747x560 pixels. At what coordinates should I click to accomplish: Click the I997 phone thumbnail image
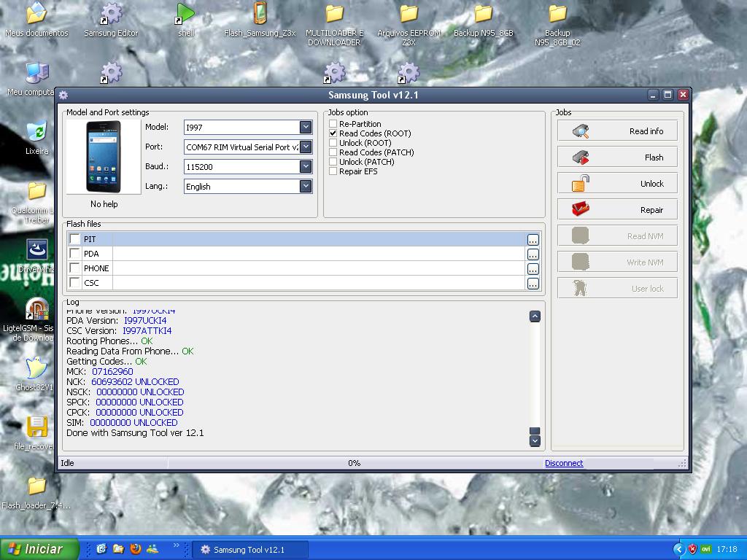click(x=104, y=157)
